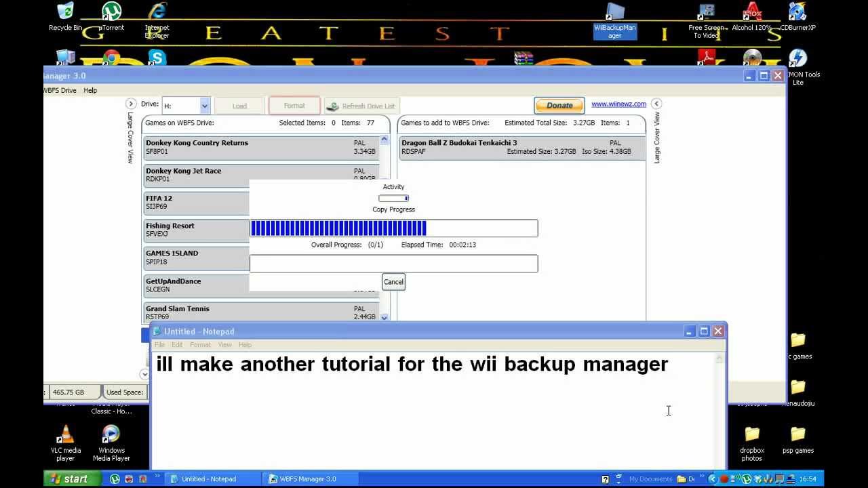Click the Notepad scrollbar up arrow
The width and height of the screenshot is (868, 488).
719,357
